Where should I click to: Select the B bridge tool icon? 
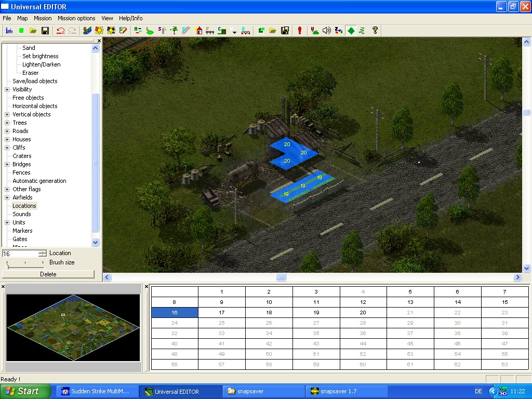245,31
